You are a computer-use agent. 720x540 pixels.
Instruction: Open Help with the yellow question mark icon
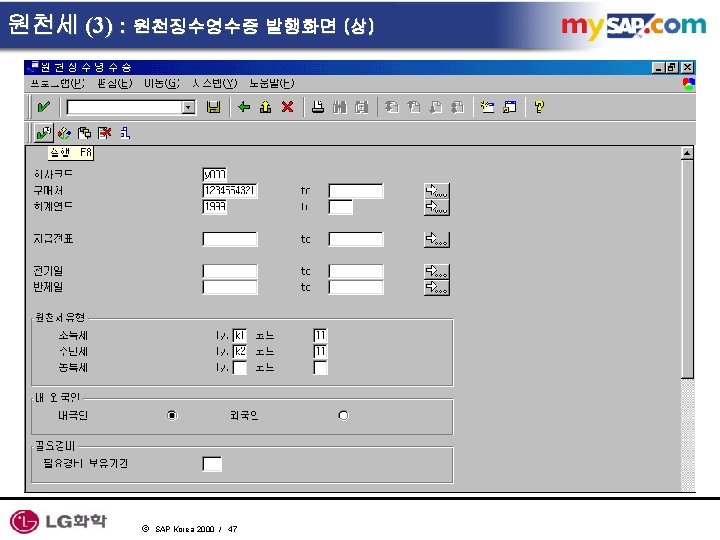tap(539, 107)
